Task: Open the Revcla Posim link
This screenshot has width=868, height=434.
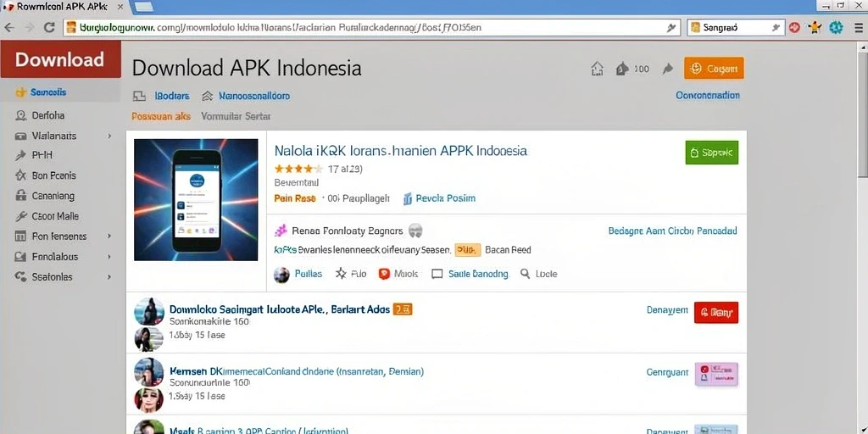Action: click(x=445, y=198)
